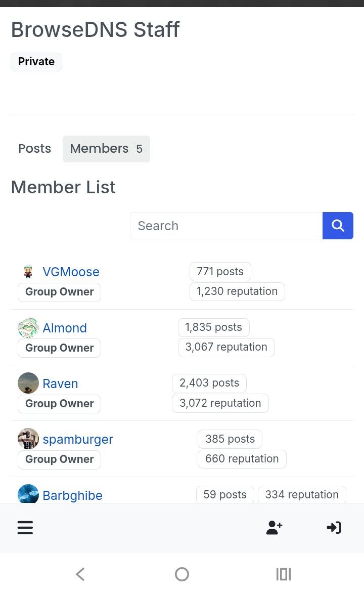Open Barbghibe's avatar image
This screenshot has height=595, width=364.
tap(28, 494)
